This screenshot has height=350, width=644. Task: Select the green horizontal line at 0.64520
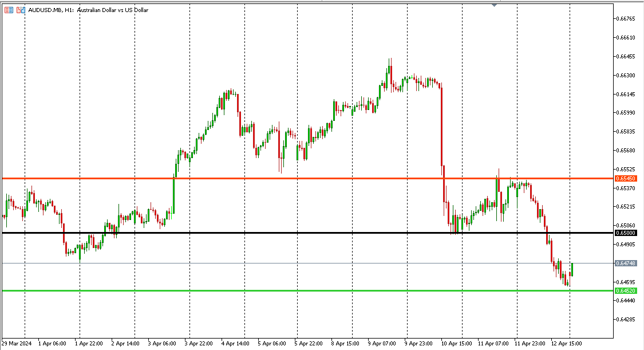308,291
